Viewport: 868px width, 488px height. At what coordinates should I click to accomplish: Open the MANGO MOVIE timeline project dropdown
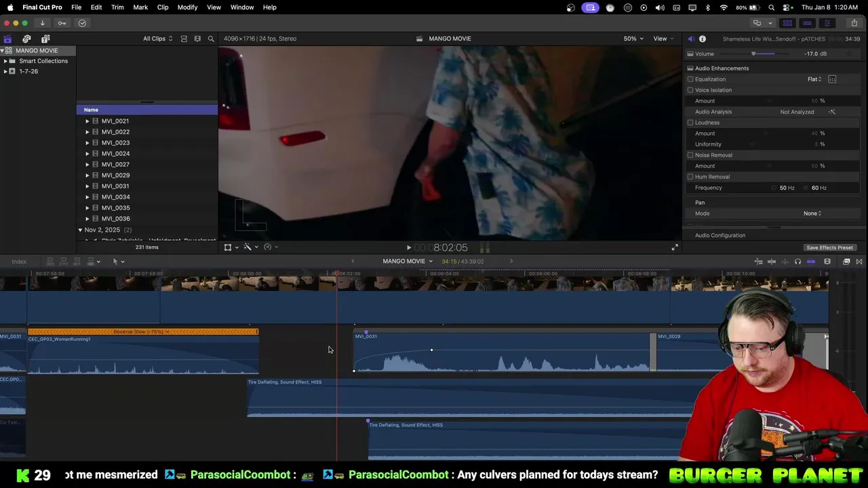point(408,262)
